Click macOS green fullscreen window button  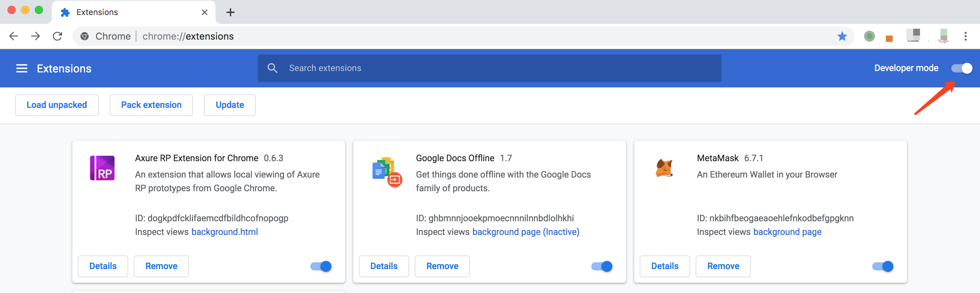click(39, 10)
